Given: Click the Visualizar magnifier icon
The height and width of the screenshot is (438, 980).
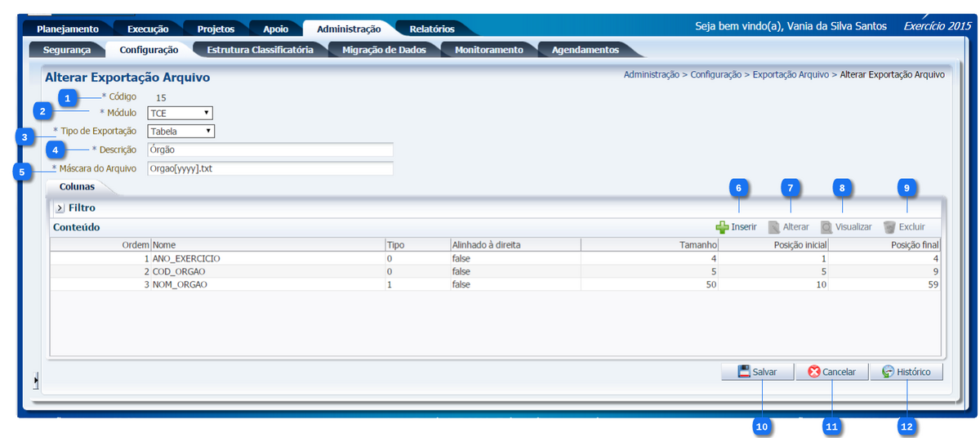Looking at the screenshot, I should point(826,227).
